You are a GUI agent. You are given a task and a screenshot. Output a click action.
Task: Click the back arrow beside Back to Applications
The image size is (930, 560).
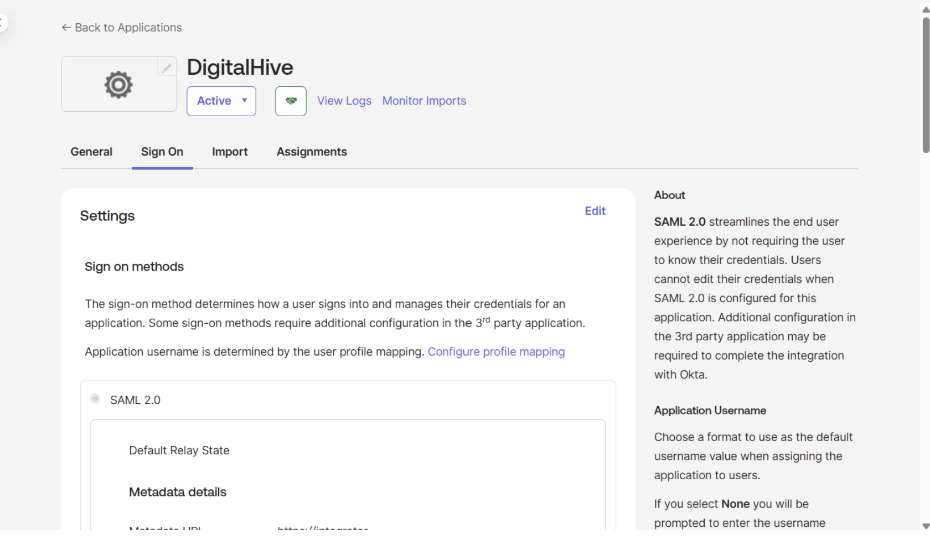click(x=66, y=28)
